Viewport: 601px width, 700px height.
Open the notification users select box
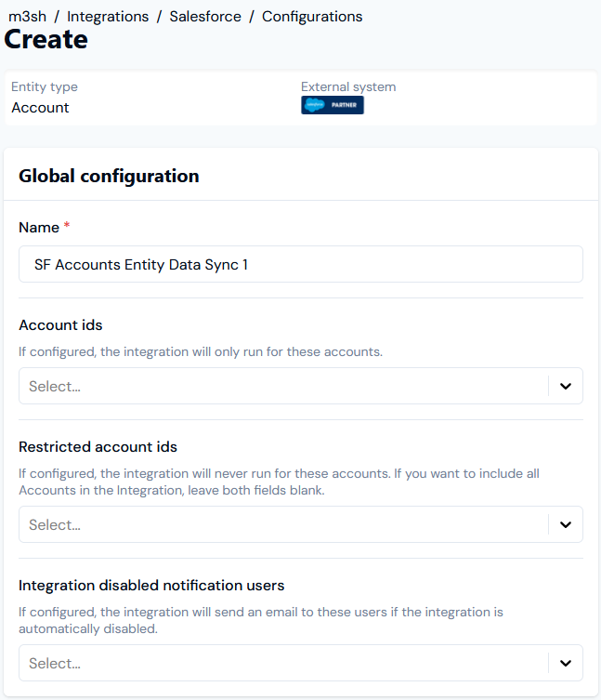[x=301, y=663]
